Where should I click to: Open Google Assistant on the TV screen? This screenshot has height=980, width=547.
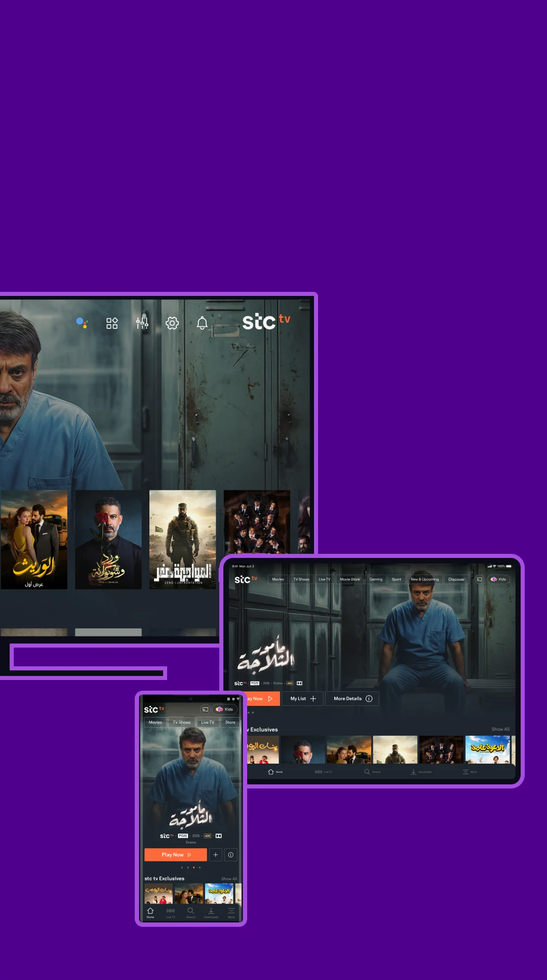click(82, 323)
